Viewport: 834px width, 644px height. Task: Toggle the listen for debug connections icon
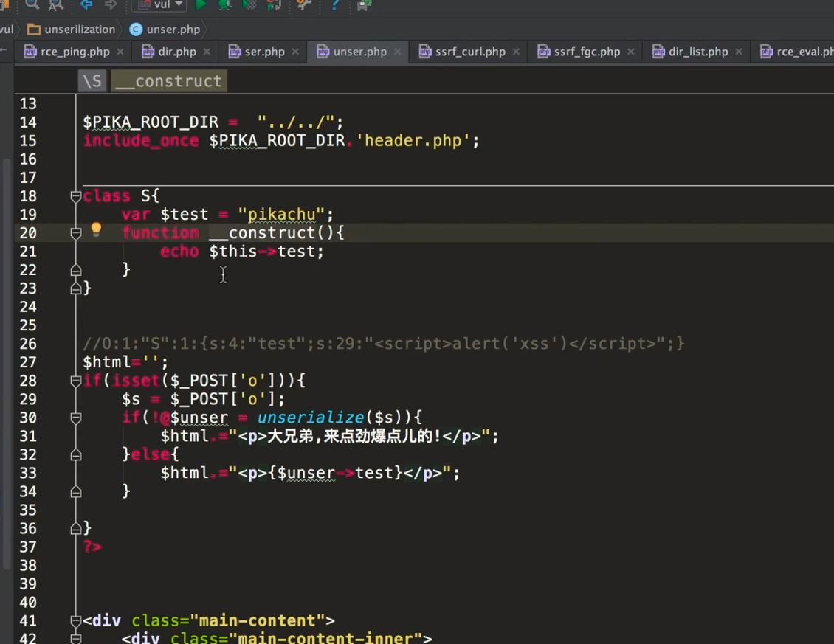pyautogui.click(x=273, y=4)
